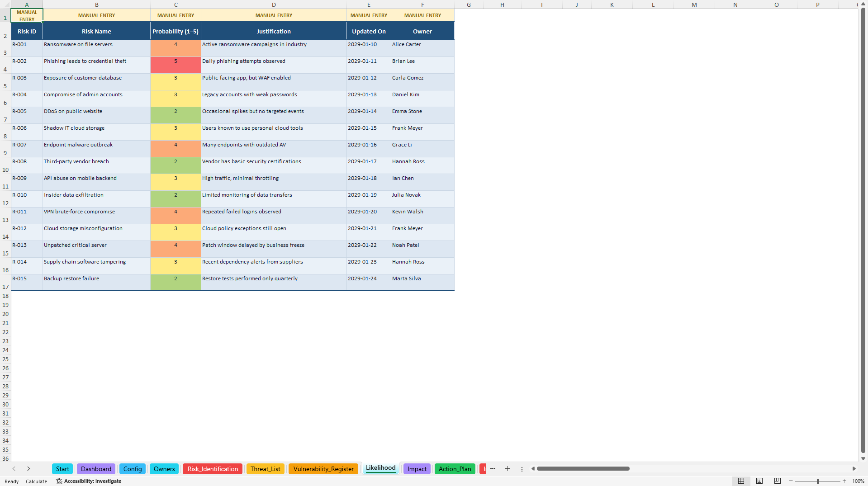The width and height of the screenshot is (868, 486).
Task: Open hidden sheet tabs ellipsis
Action: pos(493,469)
